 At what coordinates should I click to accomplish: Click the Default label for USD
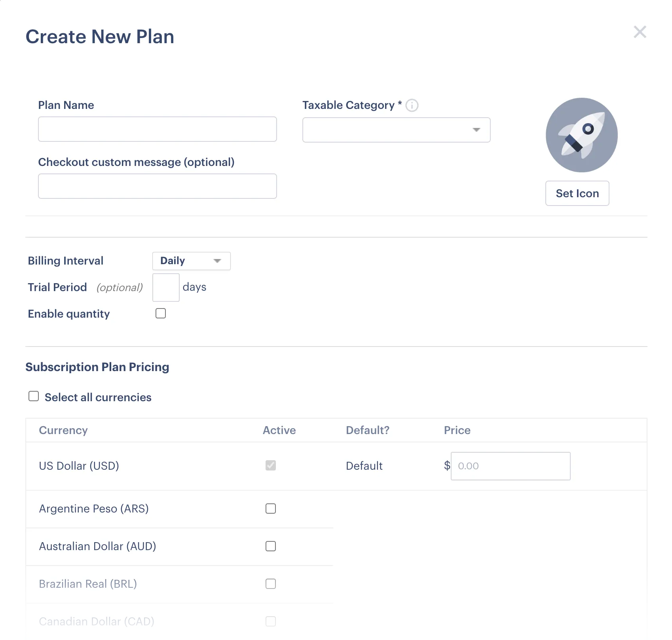pos(364,466)
